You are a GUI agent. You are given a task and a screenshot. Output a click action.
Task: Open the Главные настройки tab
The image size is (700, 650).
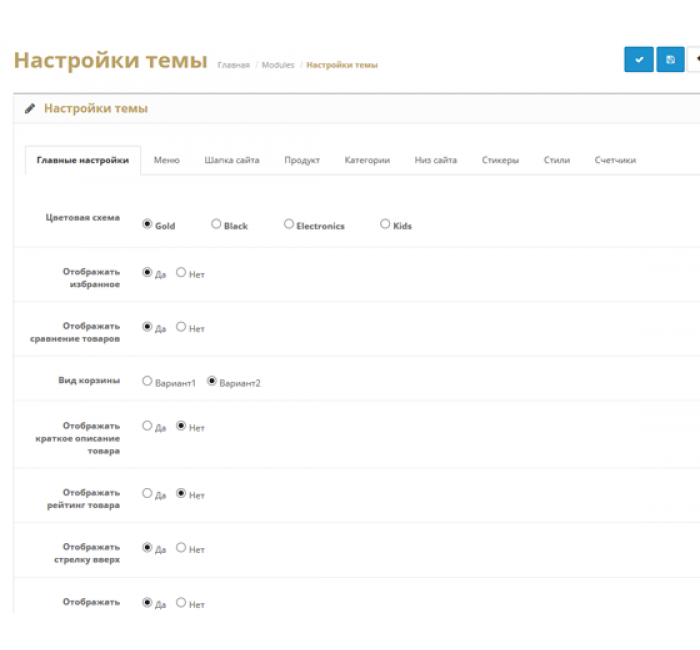[x=83, y=160]
